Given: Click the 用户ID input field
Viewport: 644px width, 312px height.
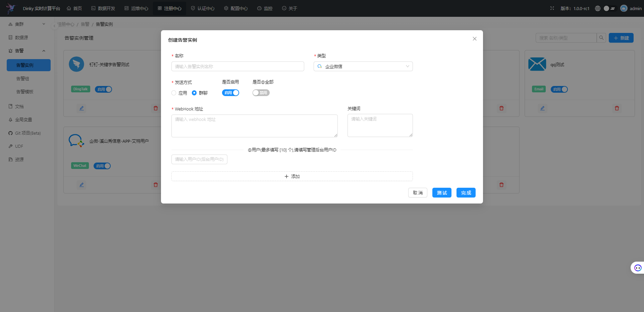Looking at the screenshot, I should (199, 159).
